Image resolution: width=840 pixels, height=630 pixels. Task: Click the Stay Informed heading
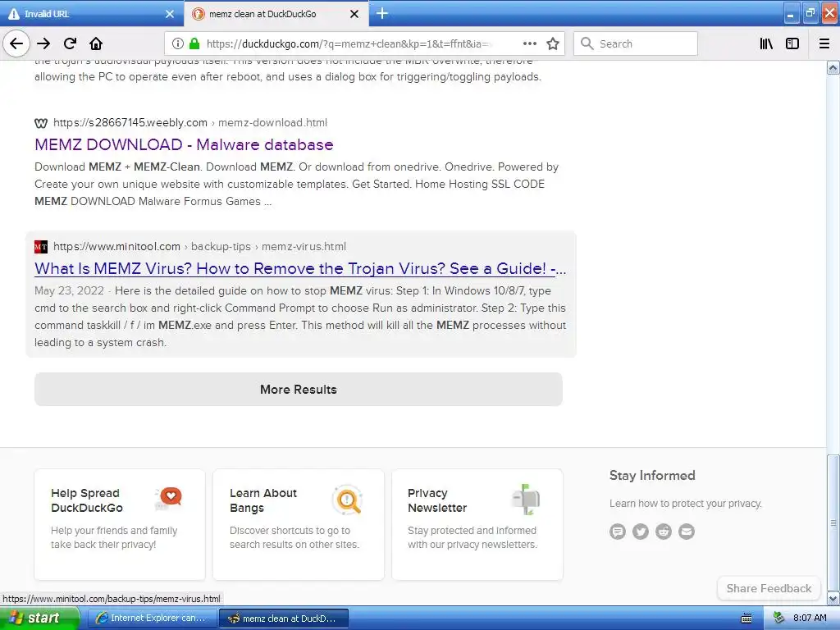[652, 476]
